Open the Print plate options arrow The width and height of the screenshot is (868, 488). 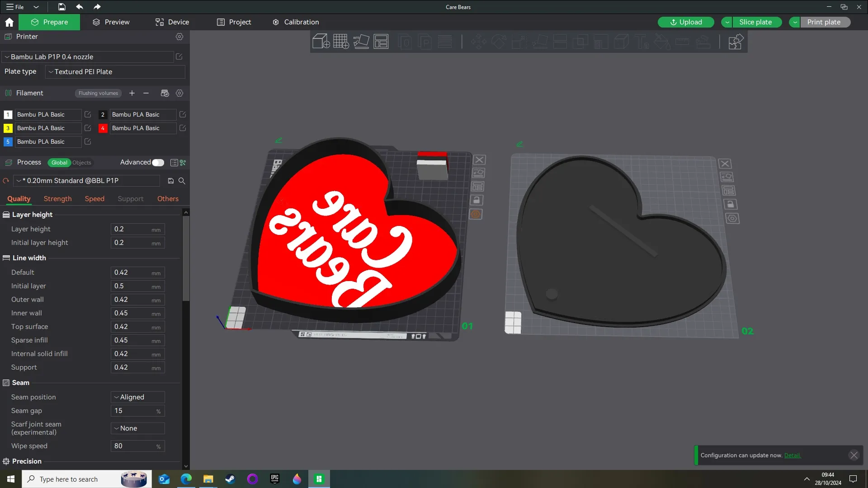tap(795, 22)
